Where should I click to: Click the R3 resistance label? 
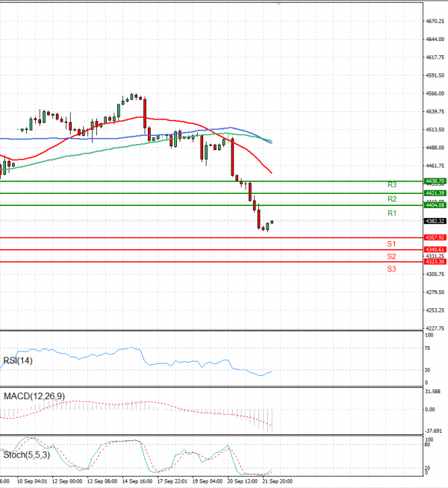[392, 185]
